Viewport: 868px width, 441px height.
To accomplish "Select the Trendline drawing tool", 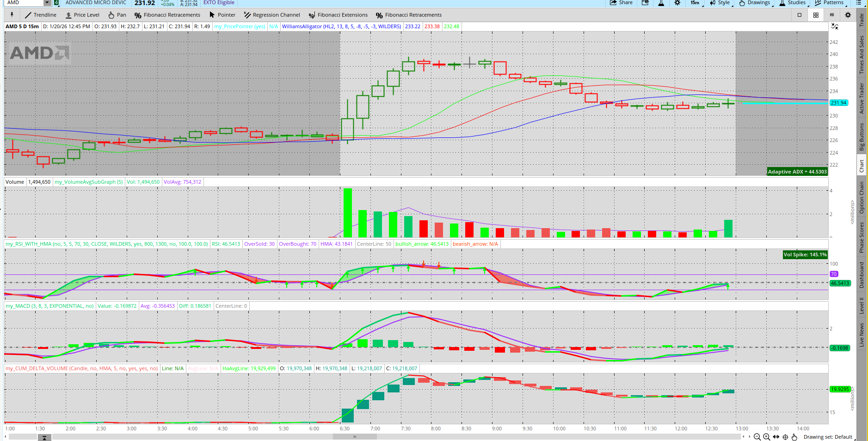I will (41, 15).
